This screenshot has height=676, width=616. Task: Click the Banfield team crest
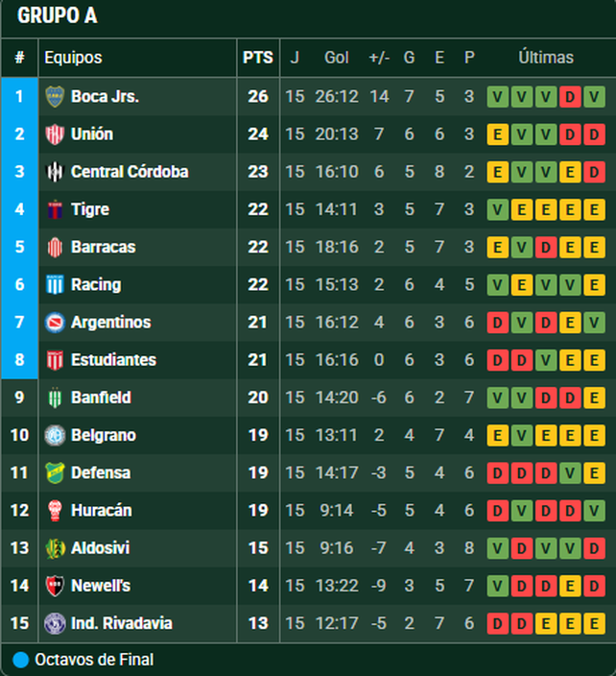tap(55, 398)
